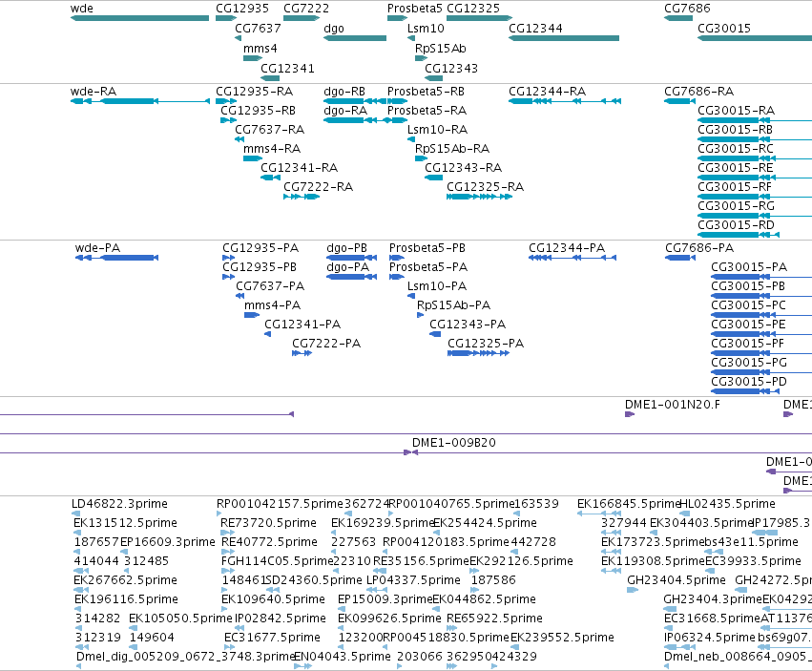This screenshot has height=671, width=812.
Task: Open the LP04337.5prime EST label
Action: 413,580
